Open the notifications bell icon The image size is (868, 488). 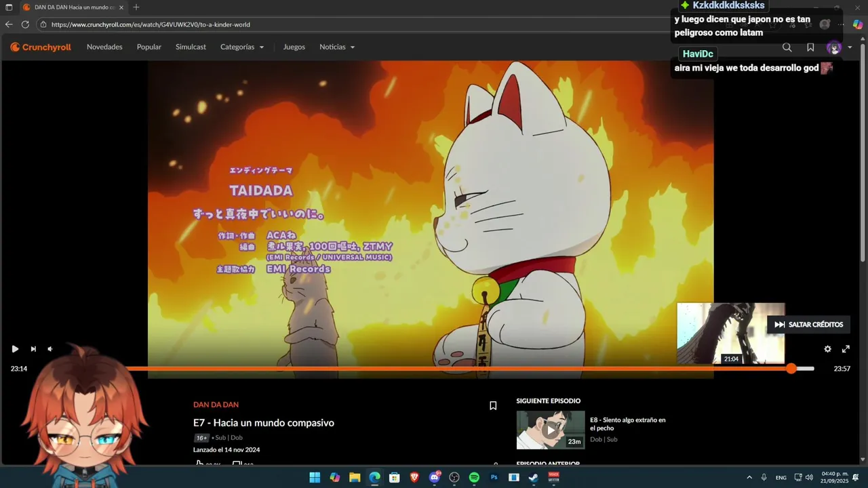coord(856,477)
